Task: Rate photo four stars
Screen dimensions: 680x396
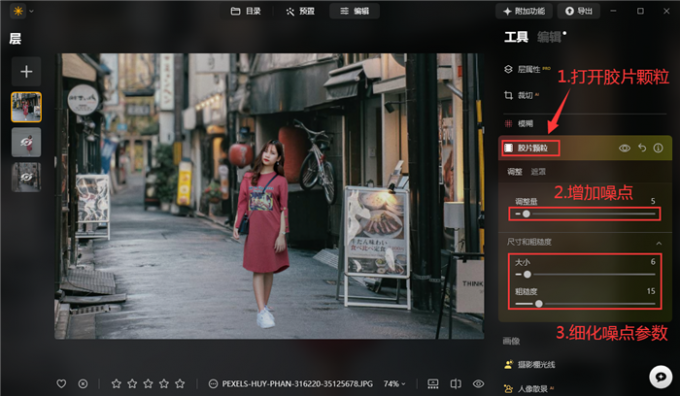Action: click(164, 384)
